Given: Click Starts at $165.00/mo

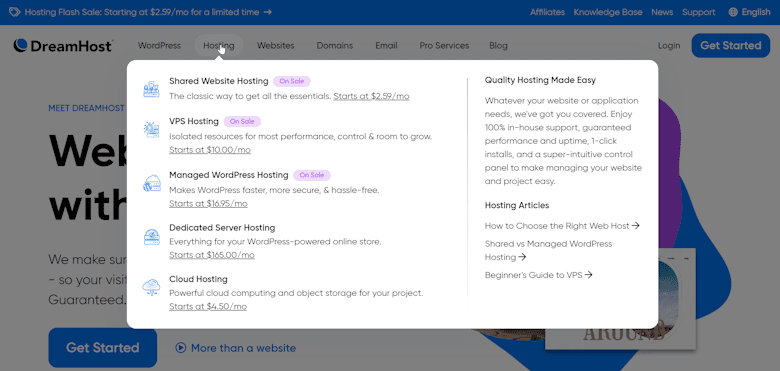Looking at the screenshot, I should [212, 255].
